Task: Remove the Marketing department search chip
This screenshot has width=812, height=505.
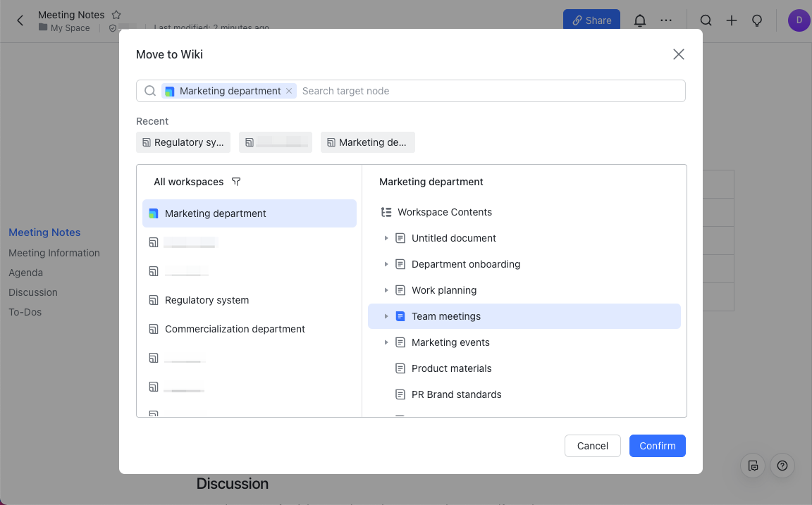Action: point(289,91)
